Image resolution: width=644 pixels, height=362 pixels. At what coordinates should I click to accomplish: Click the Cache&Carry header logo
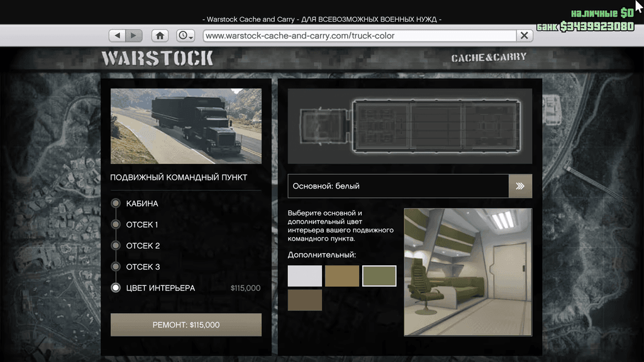489,57
